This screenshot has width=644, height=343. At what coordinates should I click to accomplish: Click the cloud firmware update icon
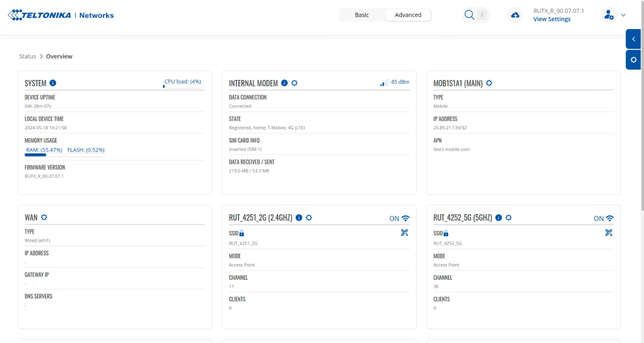click(x=515, y=15)
